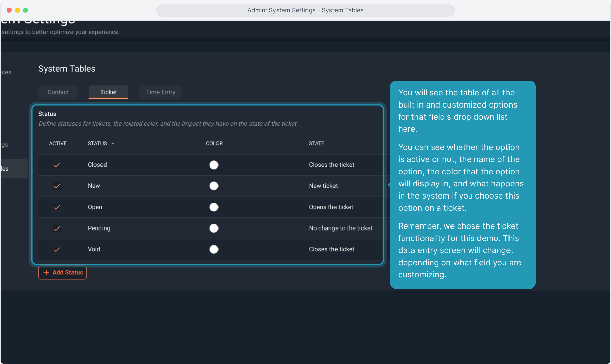Click the Add Status button
Image resolution: width=611 pixels, height=364 pixels.
(63, 273)
